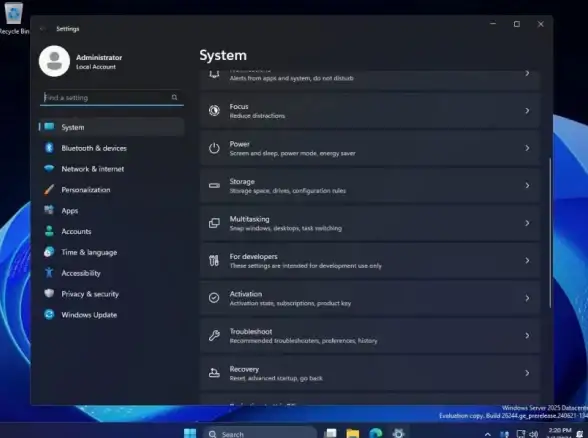
Task: Open the For developers settings page
Action: pos(370,261)
